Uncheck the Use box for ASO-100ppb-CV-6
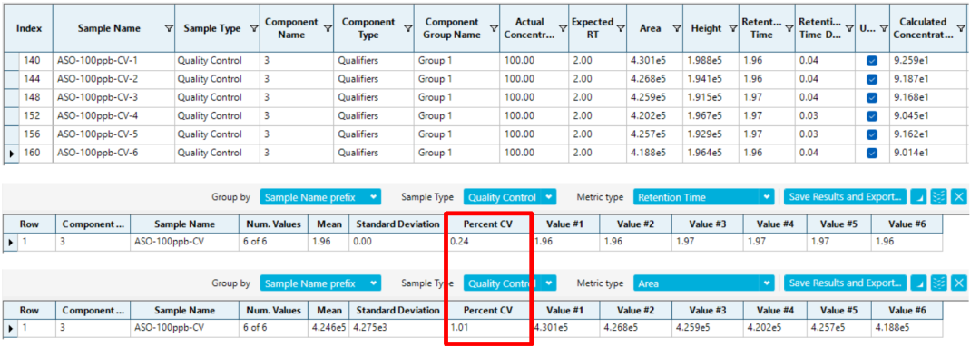This screenshot has height=348, width=980. coord(872,153)
